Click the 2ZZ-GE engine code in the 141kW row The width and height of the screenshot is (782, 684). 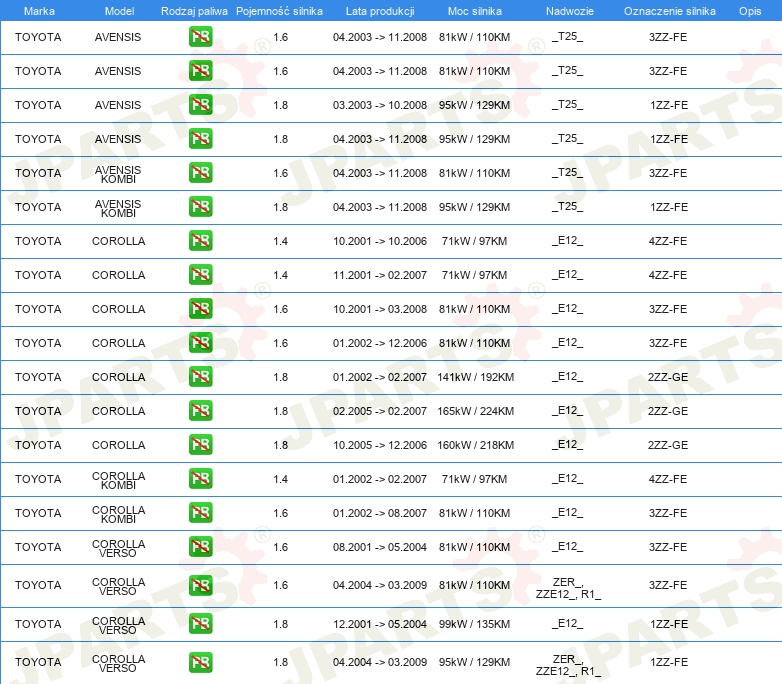[x=668, y=377]
